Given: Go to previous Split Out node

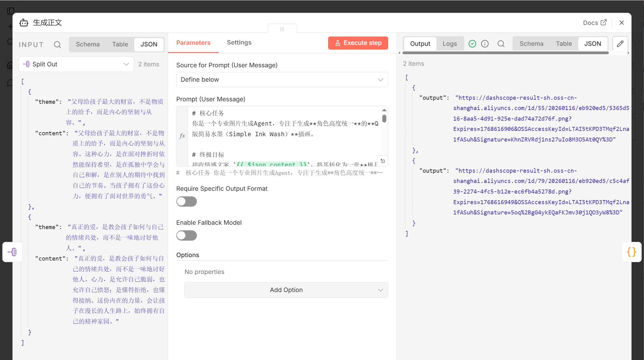Looking at the screenshot, I should tap(12, 252).
